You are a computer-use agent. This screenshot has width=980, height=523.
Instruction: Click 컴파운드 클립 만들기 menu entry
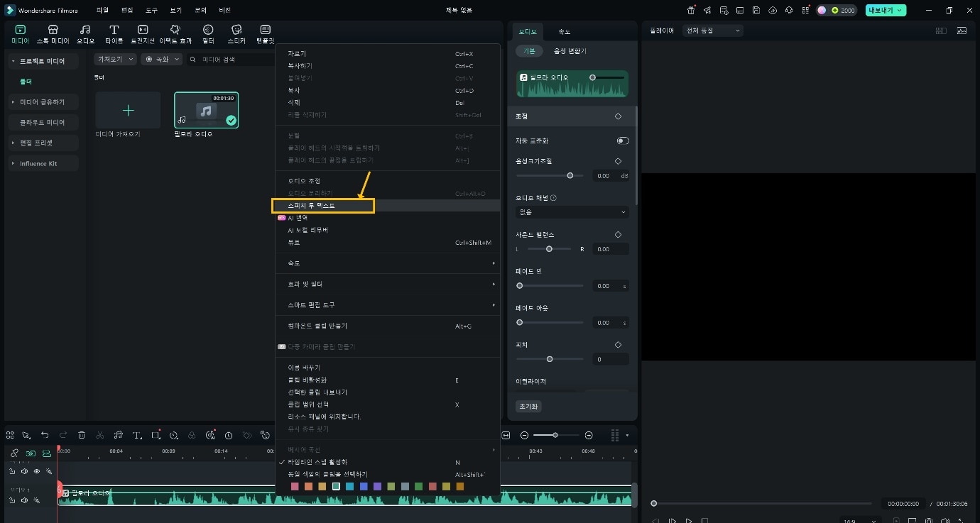click(388, 326)
